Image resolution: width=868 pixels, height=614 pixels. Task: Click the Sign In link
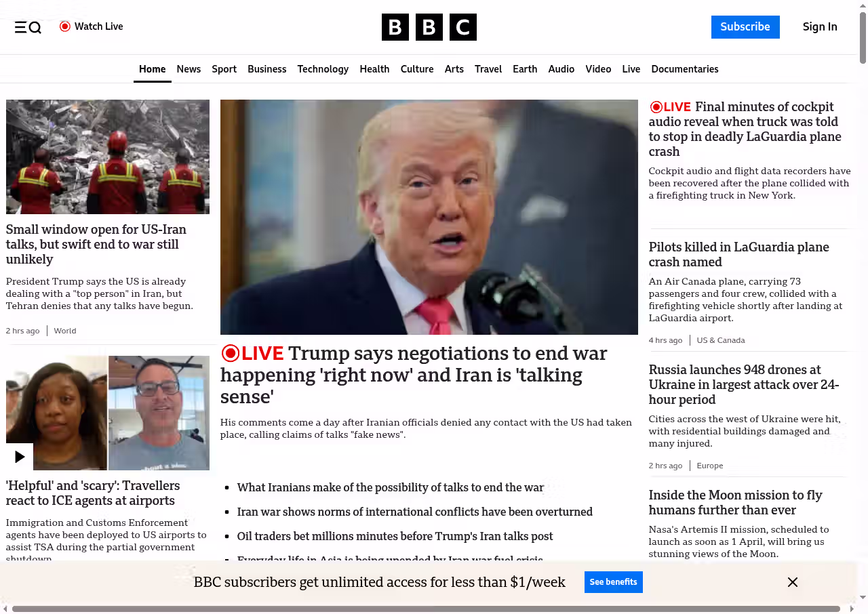[x=819, y=27]
